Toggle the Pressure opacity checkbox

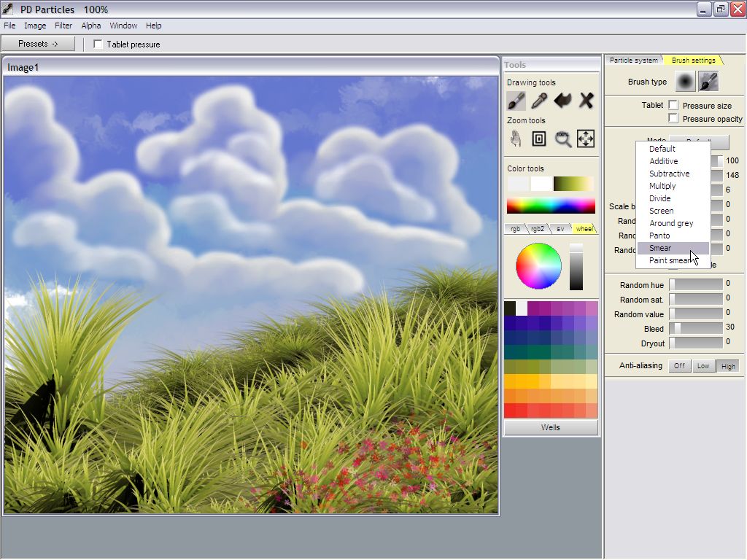673,118
